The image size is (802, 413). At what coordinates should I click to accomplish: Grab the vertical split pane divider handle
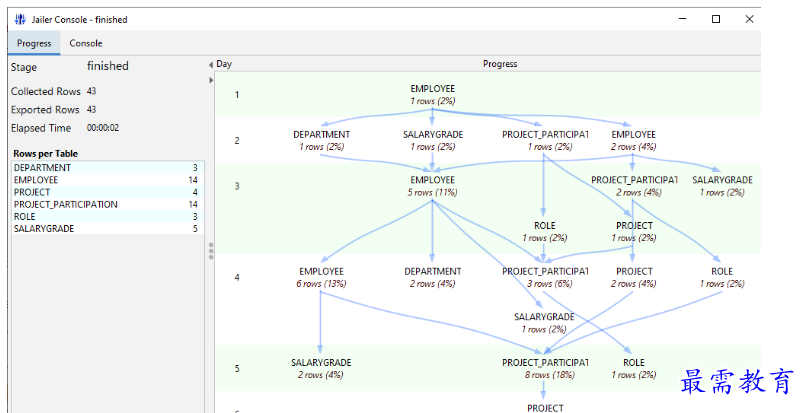tap(210, 249)
